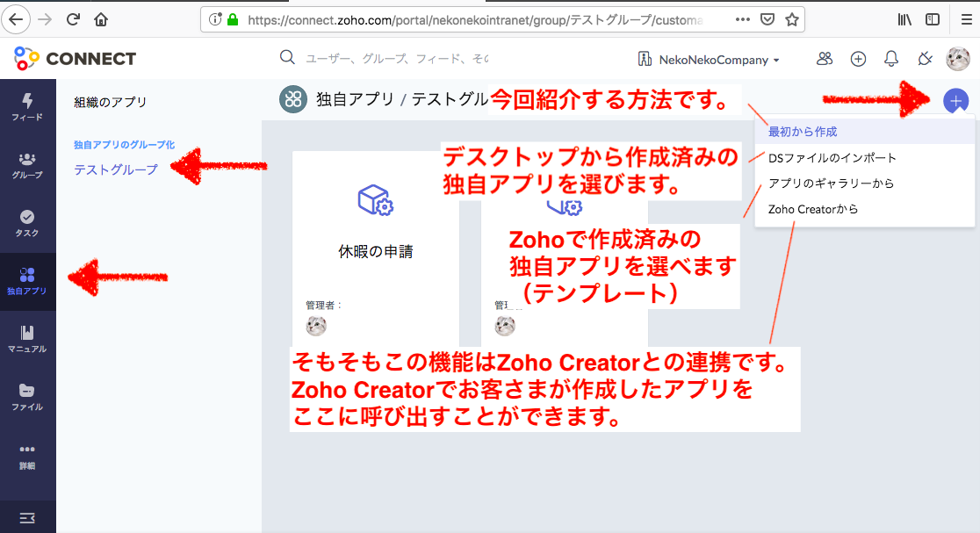This screenshot has height=533, width=980.
Task: Collapse the left sidebar with bottom toggle
Action: (x=27, y=518)
